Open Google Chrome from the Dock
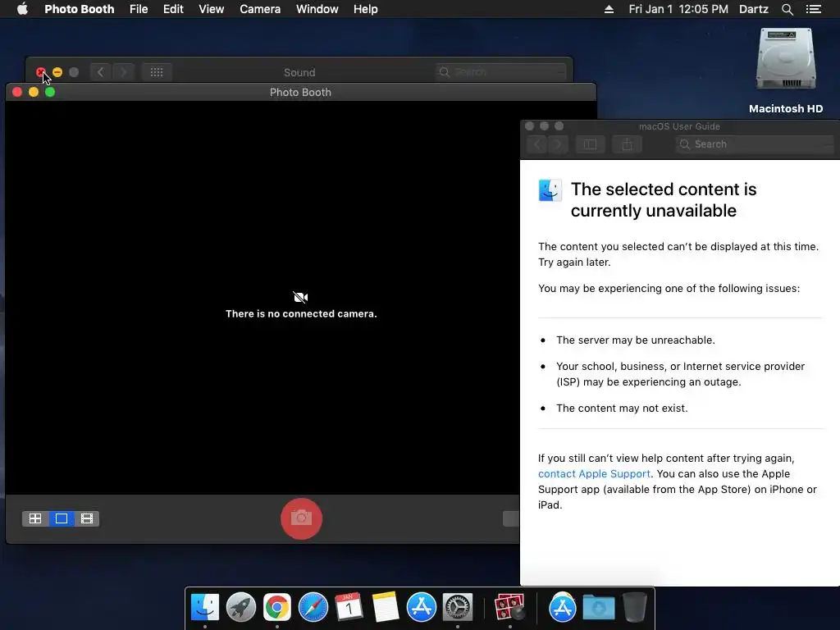The height and width of the screenshot is (630, 840). pyautogui.click(x=277, y=608)
